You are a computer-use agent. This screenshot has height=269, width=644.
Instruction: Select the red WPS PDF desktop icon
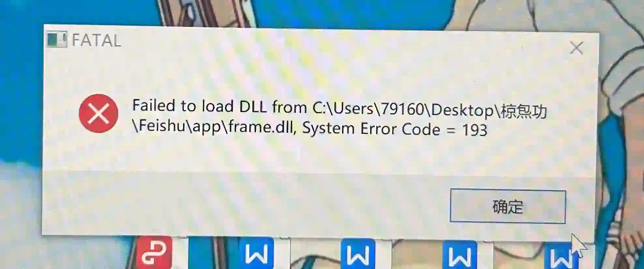coord(154,252)
